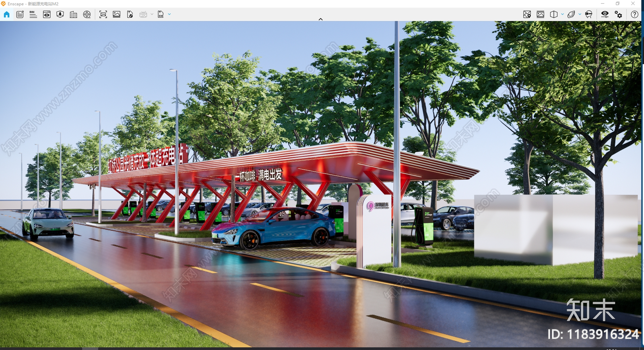This screenshot has height=350, width=644.
Task: Click the green car on the road
Action: pyautogui.click(x=47, y=223)
